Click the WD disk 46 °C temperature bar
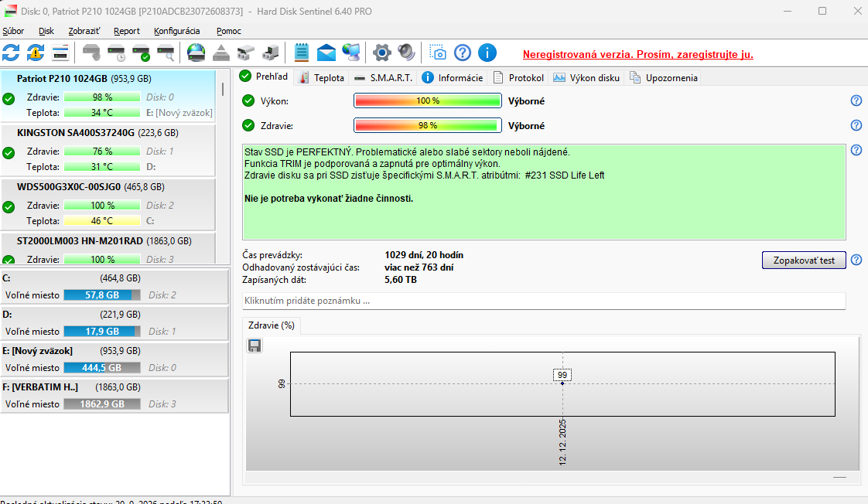This screenshot has height=504, width=868. (102, 221)
